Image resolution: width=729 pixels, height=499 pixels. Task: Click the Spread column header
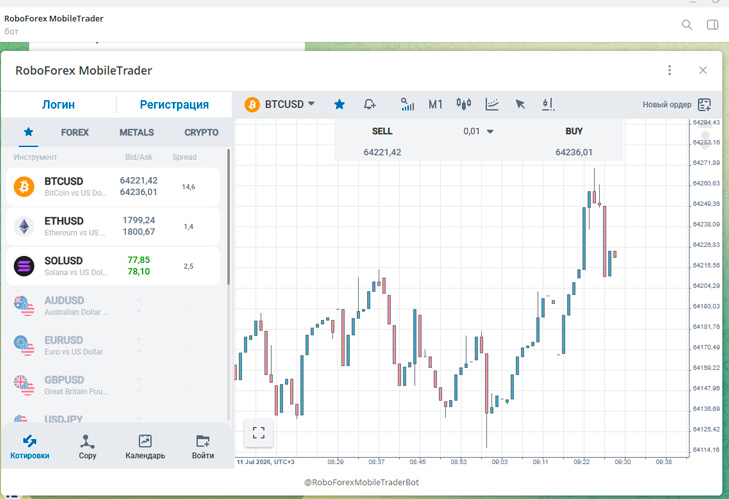[185, 157]
